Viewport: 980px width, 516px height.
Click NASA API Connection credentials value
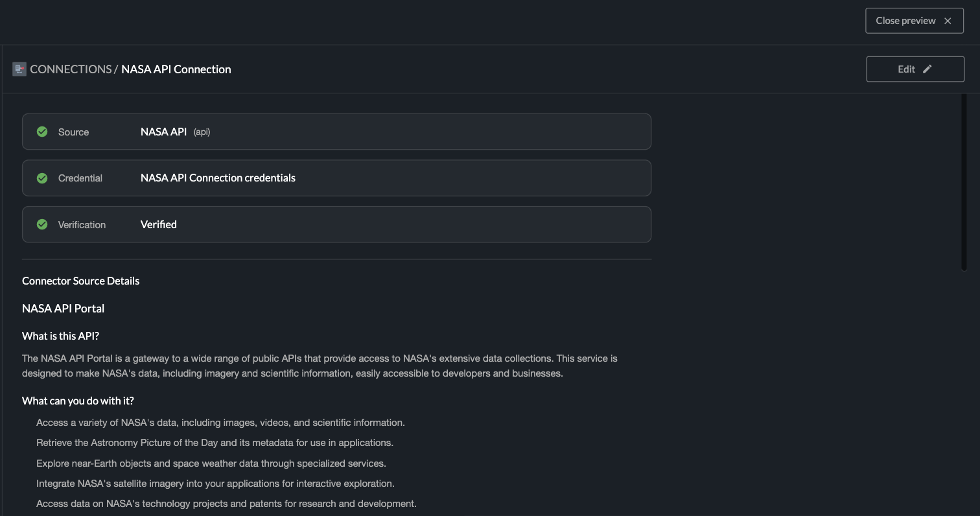[218, 178]
